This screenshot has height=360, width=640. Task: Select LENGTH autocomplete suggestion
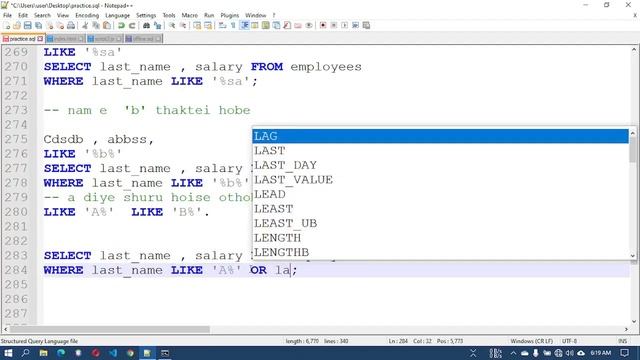tap(440, 238)
